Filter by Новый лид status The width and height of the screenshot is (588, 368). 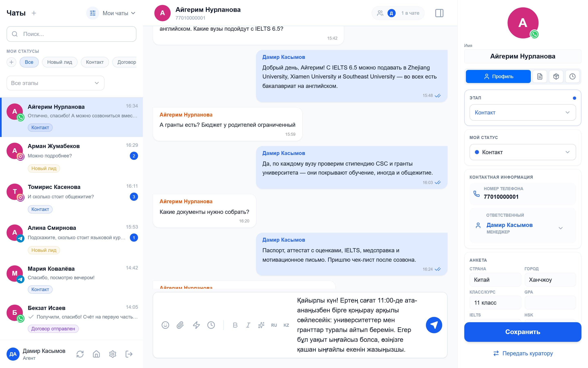tap(60, 62)
